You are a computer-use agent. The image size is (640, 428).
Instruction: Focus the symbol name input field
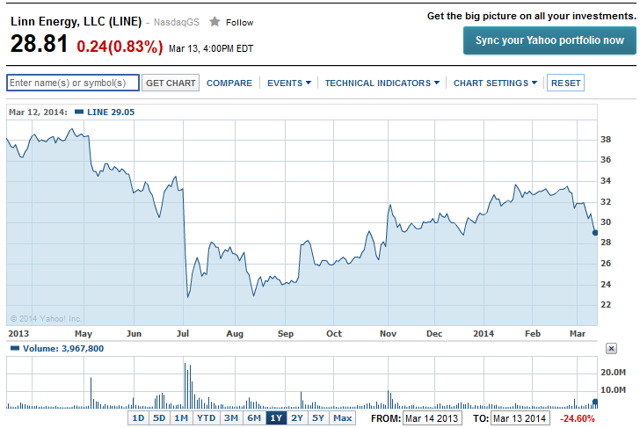click(73, 83)
